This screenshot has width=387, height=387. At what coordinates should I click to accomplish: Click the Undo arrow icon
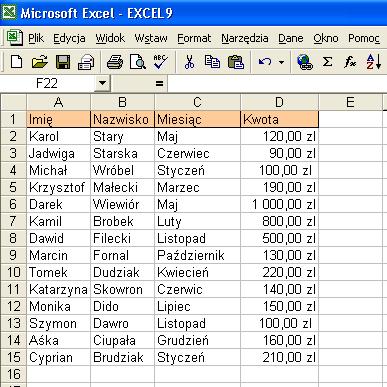pyautogui.click(x=265, y=62)
